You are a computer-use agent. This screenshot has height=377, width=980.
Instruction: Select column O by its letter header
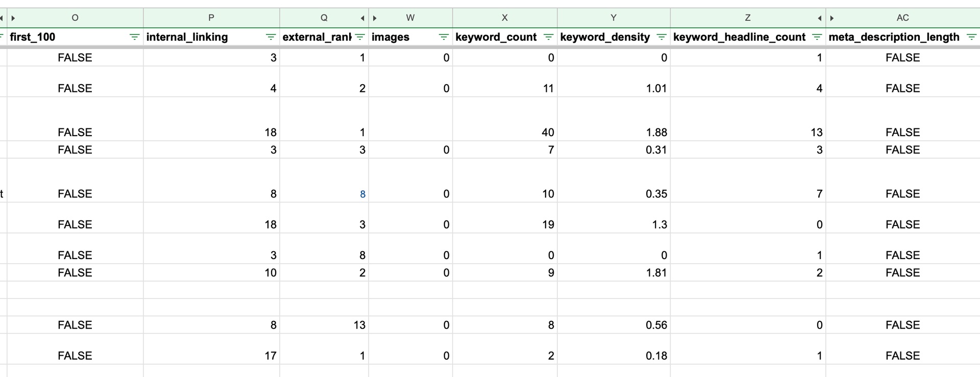point(75,18)
